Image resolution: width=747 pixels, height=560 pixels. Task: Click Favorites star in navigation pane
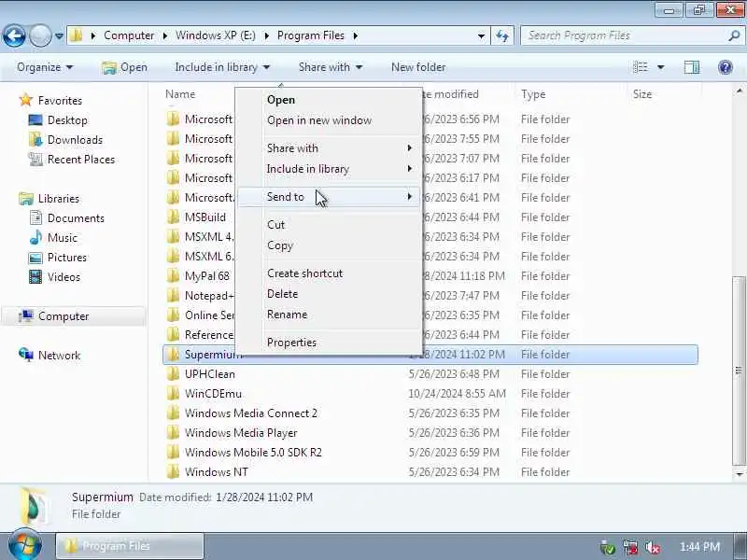click(26, 100)
